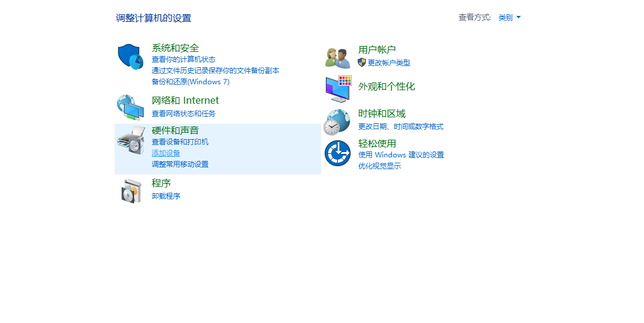The image size is (644, 323).
Task: Open the 轻松使用 heading
Action: 377,143
